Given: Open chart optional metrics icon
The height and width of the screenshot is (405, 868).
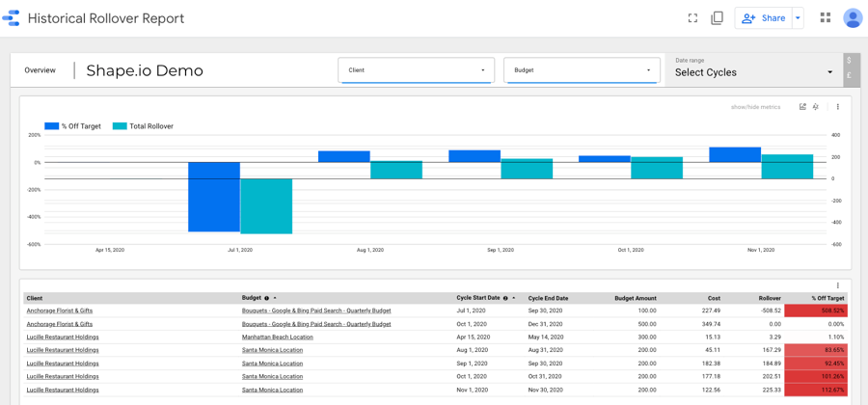Looking at the screenshot, I should pyautogui.click(x=802, y=107).
